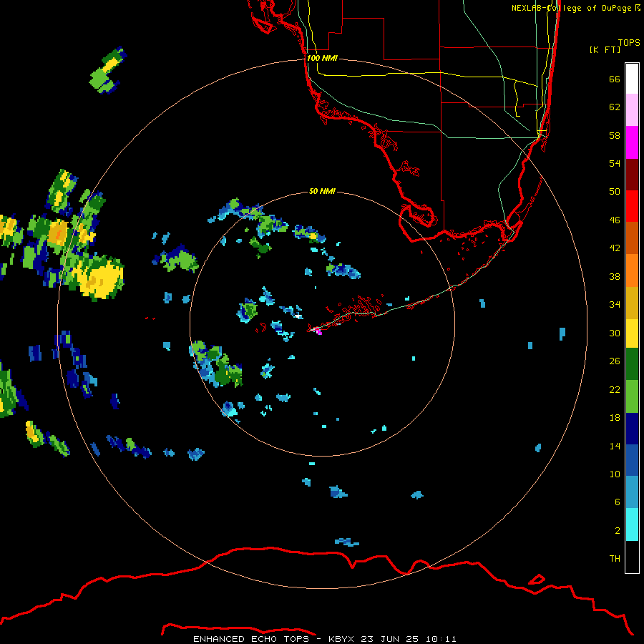Click the large yellow echo cell on the west side
The height and width of the screenshot is (644, 644).
point(101,279)
